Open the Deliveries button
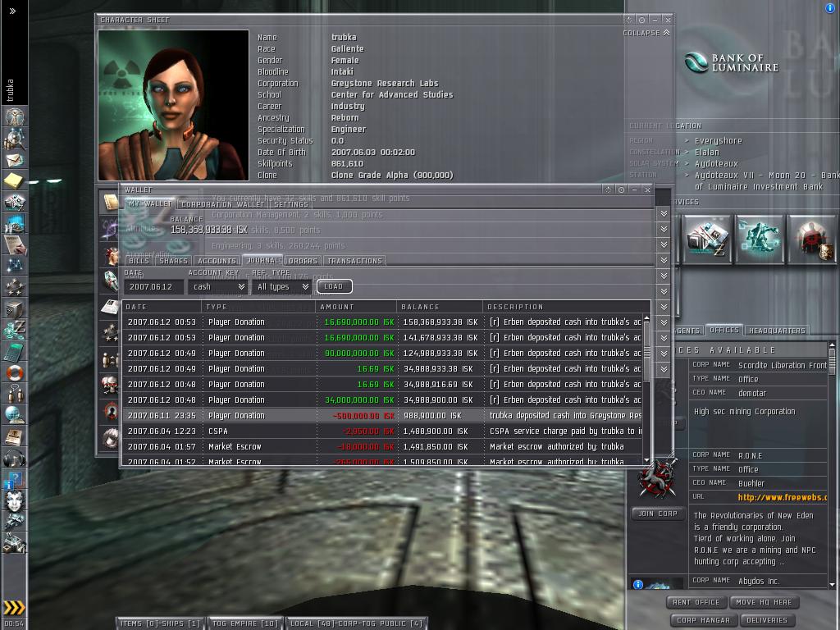Image resolution: width=840 pixels, height=630 pixels. pyautogui.click(x=767, y=620)
